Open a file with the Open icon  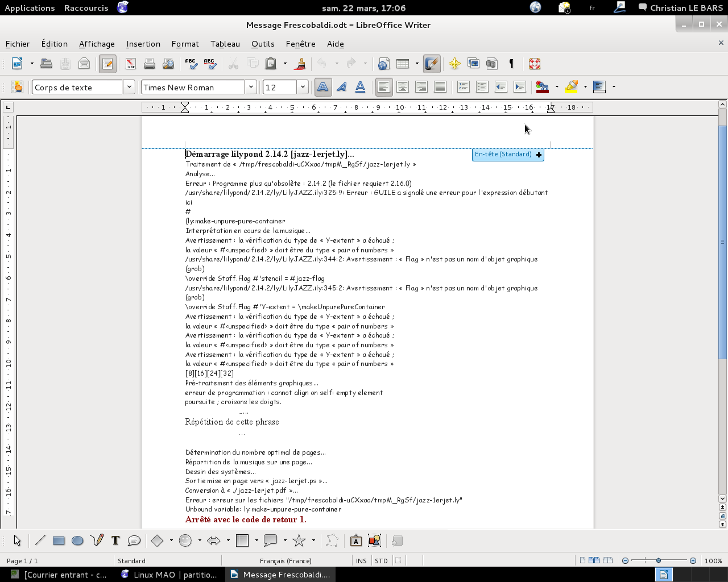point(47,64)
